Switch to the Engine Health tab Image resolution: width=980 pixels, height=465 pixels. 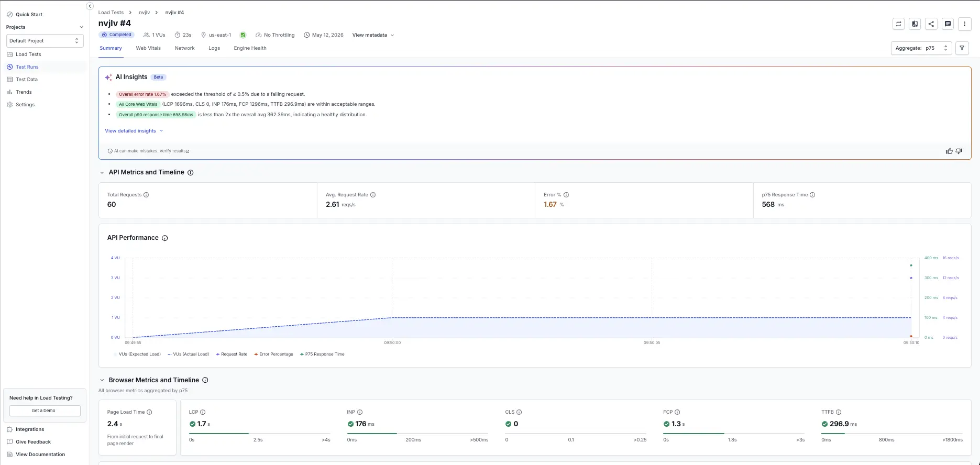(x=250, y=48)
